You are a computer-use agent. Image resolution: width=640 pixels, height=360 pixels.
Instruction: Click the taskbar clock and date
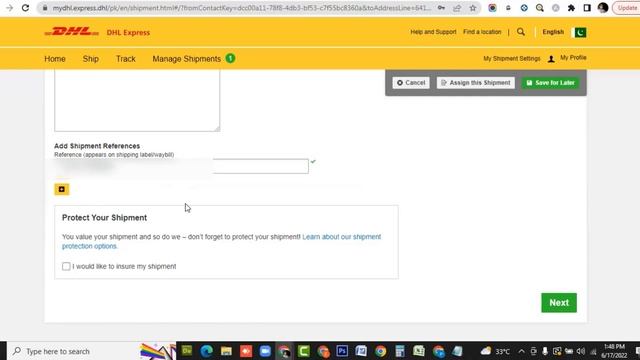(x=614, y=351)
